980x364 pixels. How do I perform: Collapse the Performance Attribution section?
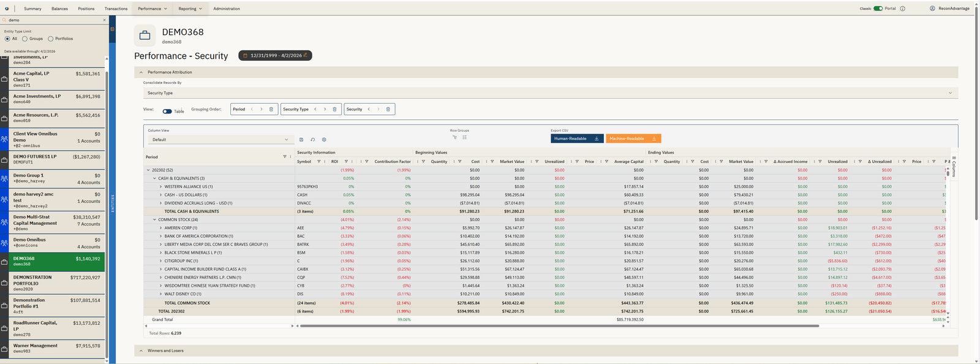click(141, 72)
